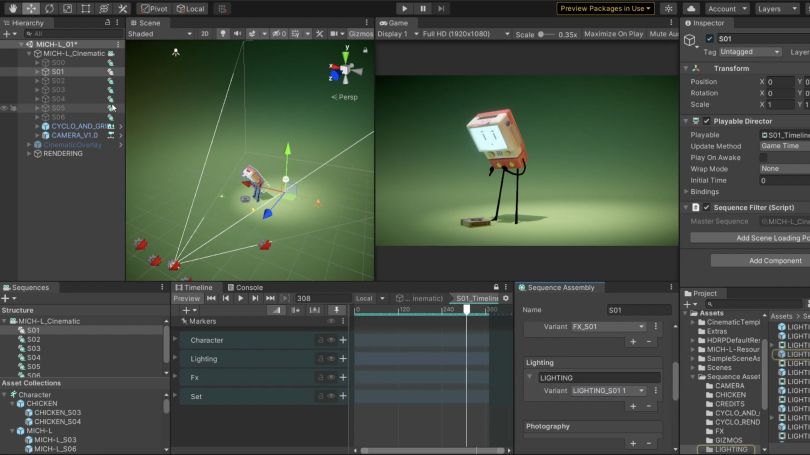
Task: Lock the Timeline panel
Action: tap(496, 287)
